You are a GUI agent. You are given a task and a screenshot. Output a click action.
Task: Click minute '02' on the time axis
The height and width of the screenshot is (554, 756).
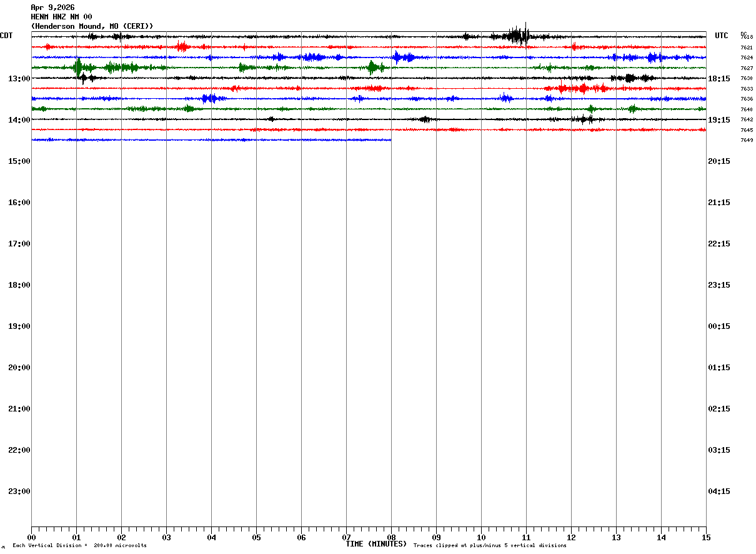pyautogui.click(x=121, y=537)
